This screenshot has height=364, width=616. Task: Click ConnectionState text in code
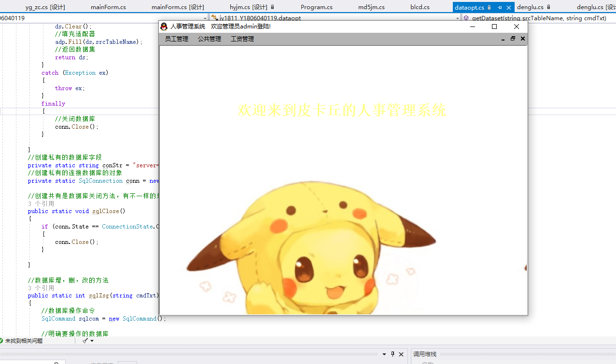coord(127,227)
